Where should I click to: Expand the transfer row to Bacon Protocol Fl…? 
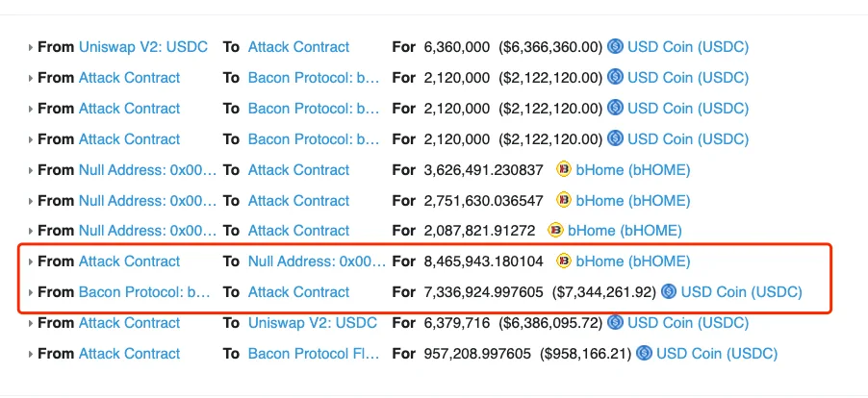31,354
